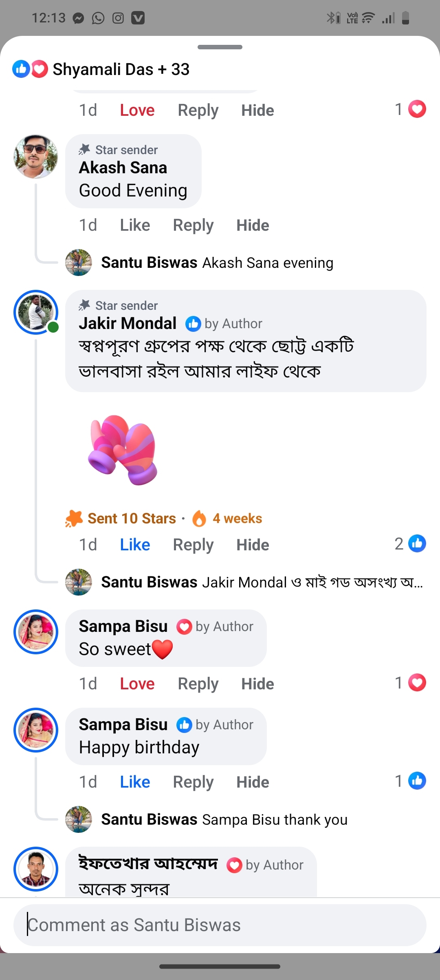Viewport: 440px width, 980px height.
Task: Tap like reaction count on Happy birthday comment
Action: tap(410, 781)
